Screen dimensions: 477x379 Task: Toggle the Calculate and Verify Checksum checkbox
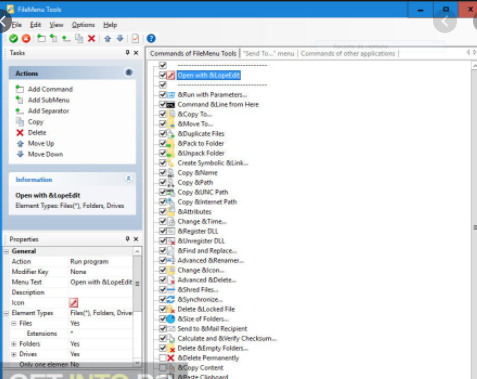tap(163, 338)
